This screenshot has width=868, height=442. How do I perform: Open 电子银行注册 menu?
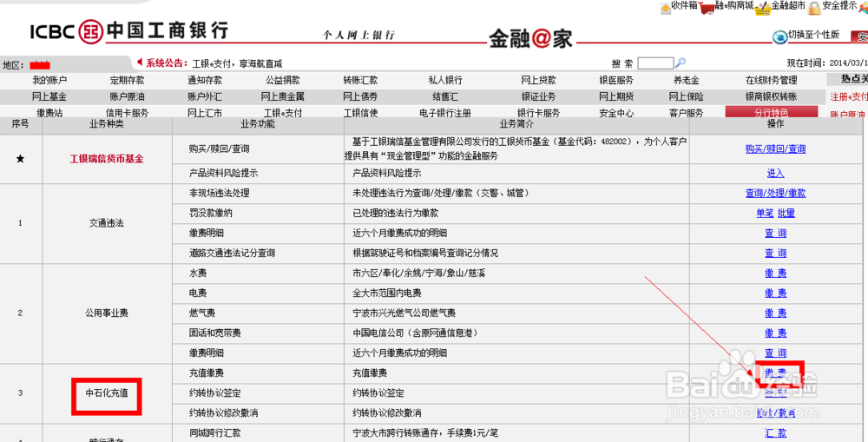click(445, 113)
